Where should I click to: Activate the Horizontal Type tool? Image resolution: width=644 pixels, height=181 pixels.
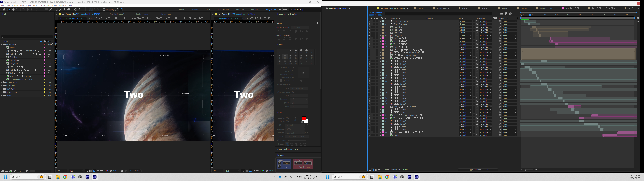[x=55, y=10]
